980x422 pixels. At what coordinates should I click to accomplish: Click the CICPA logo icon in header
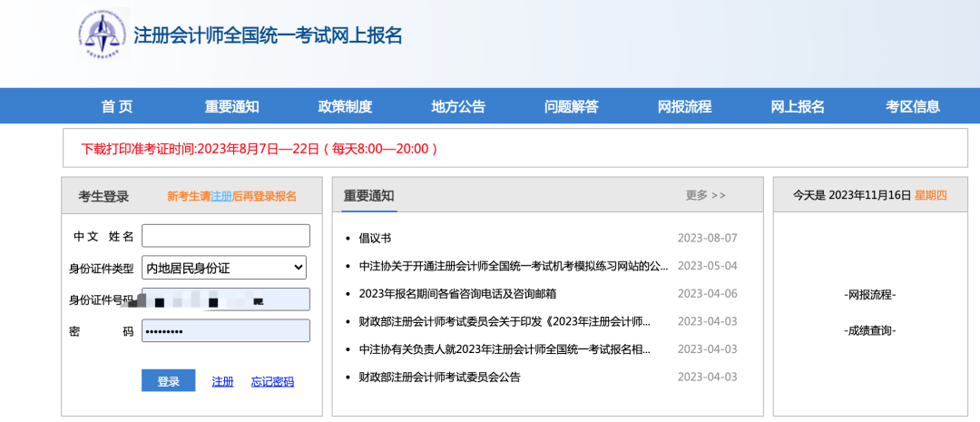pyautogui.click(x=103, y=34)
